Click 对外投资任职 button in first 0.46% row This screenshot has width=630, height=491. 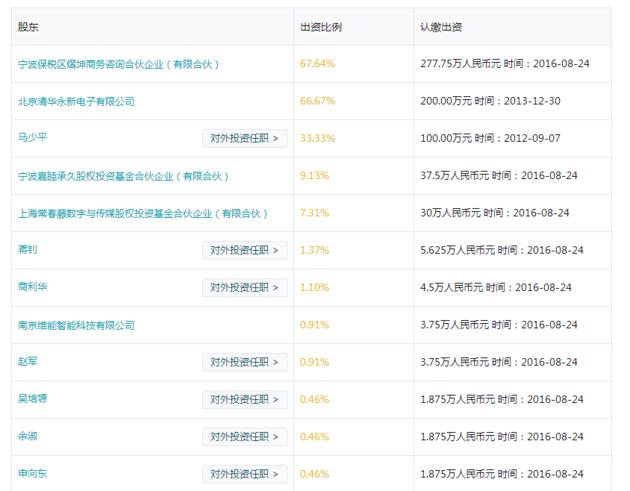tap(245, 400)
